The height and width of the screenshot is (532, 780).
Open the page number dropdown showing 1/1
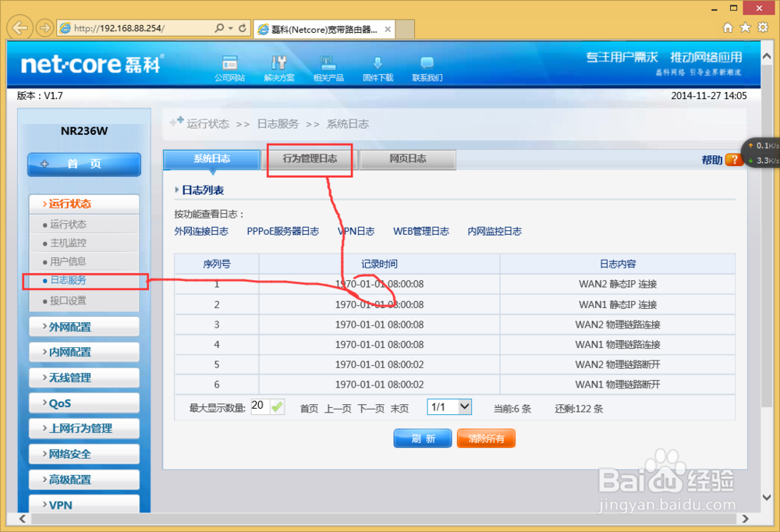[448, 406]
